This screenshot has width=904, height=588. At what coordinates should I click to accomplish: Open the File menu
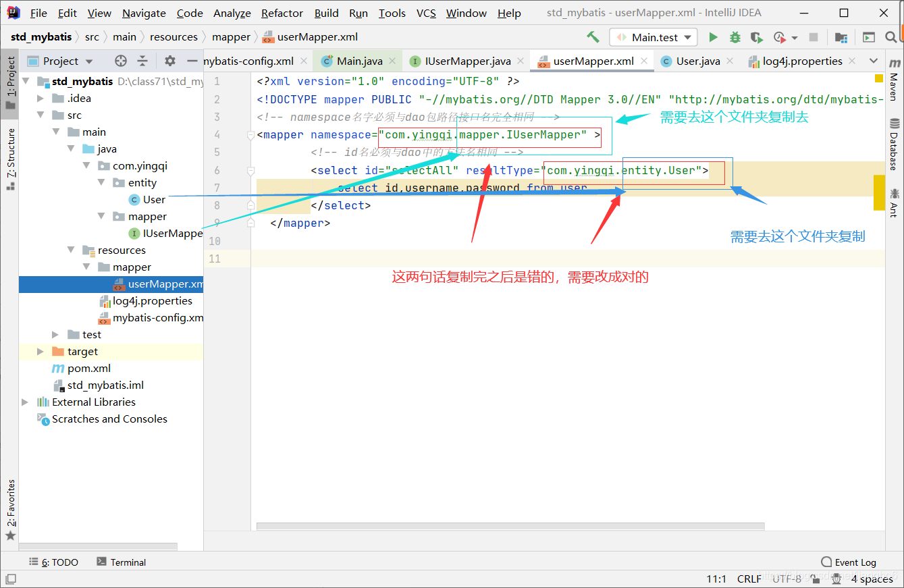pos(38,13)
